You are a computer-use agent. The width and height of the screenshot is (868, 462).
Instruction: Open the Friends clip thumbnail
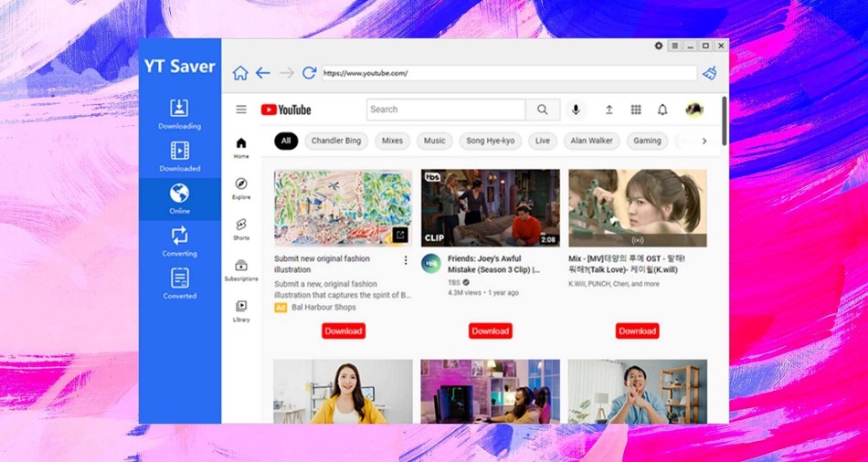click(491, 208)
